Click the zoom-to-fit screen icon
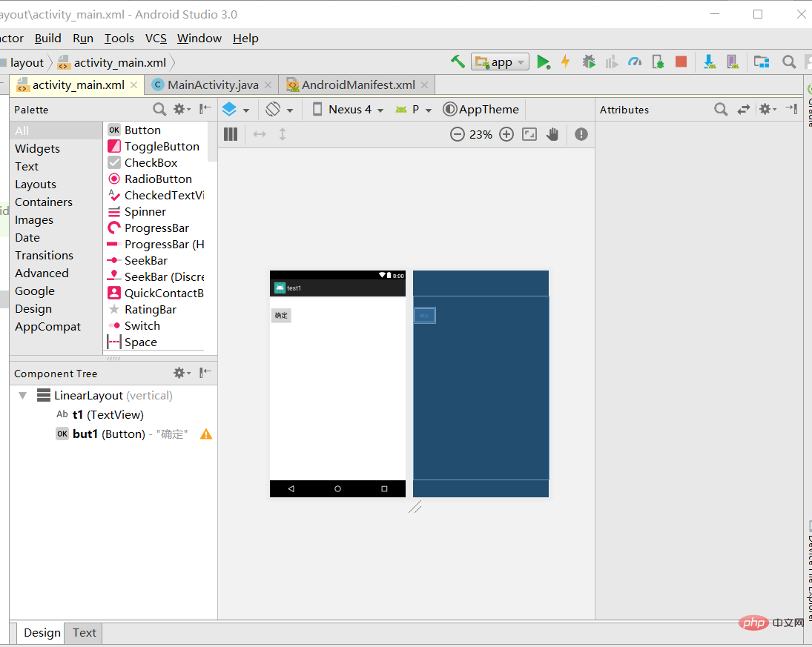Screen dimensions: 812x647 pyautogui.click(x=529, y=134)
